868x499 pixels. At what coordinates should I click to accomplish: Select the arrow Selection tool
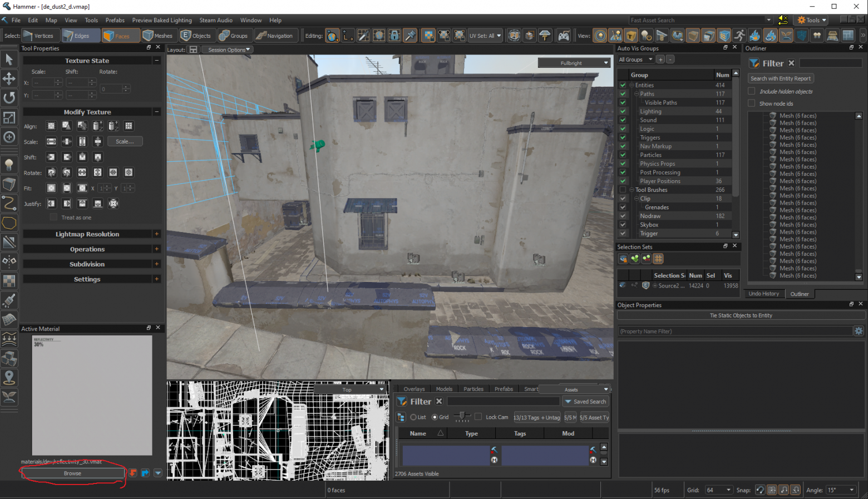(x=9, y=59)
